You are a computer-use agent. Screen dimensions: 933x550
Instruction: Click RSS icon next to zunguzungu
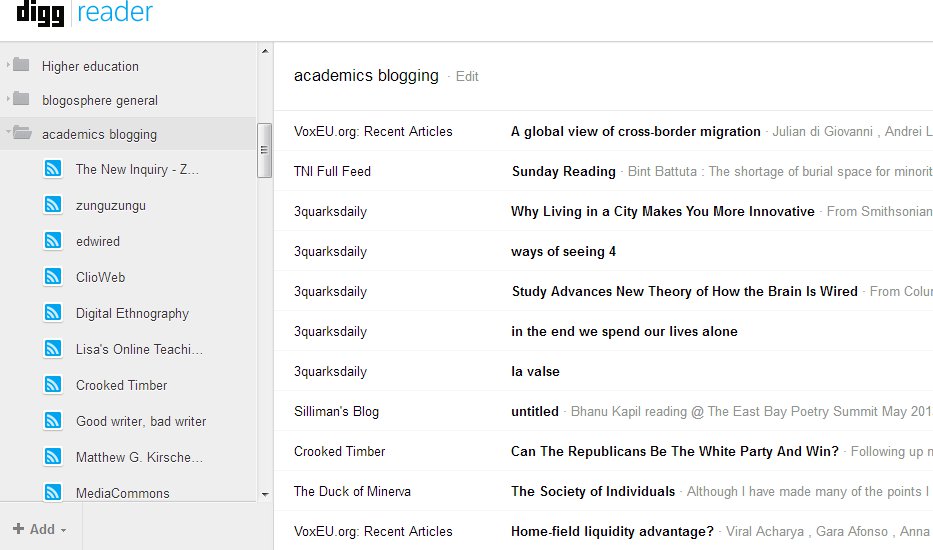click(x=53, y=205)
